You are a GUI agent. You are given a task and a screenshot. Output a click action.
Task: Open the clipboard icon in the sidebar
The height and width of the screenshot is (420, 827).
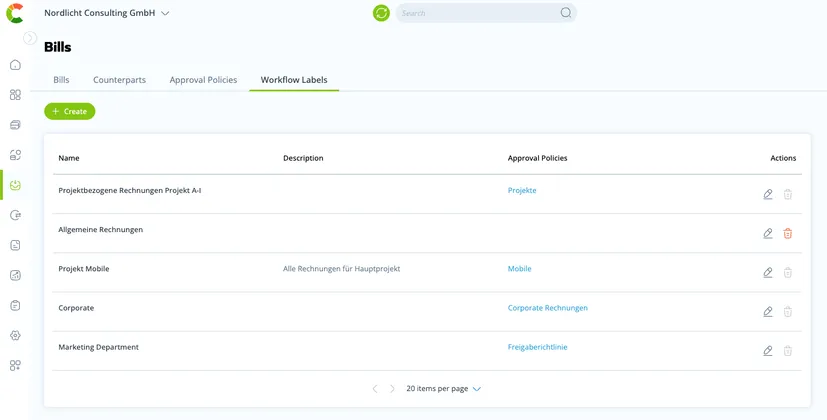click(15, 306)
